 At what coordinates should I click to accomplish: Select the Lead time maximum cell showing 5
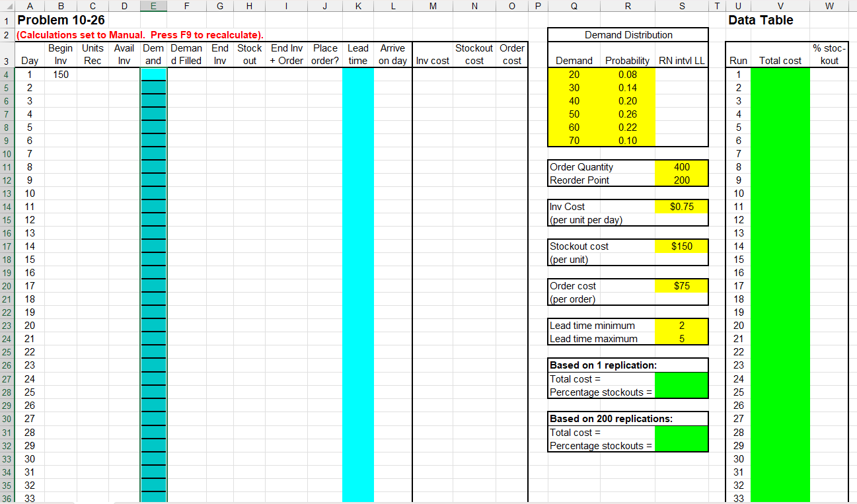tap(681, 338)
